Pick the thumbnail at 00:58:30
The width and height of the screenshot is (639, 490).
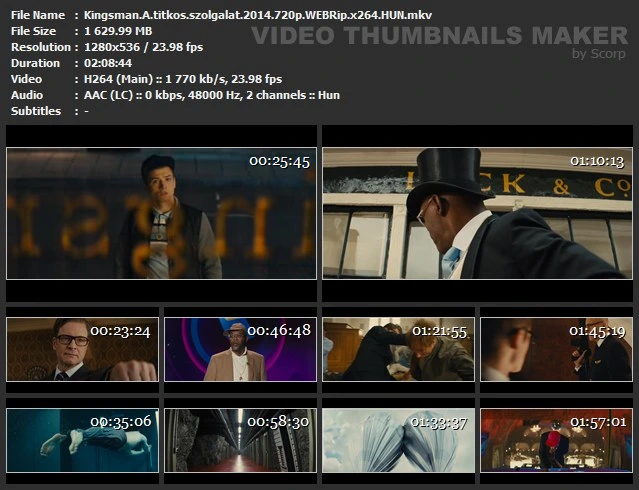[240, 440]
